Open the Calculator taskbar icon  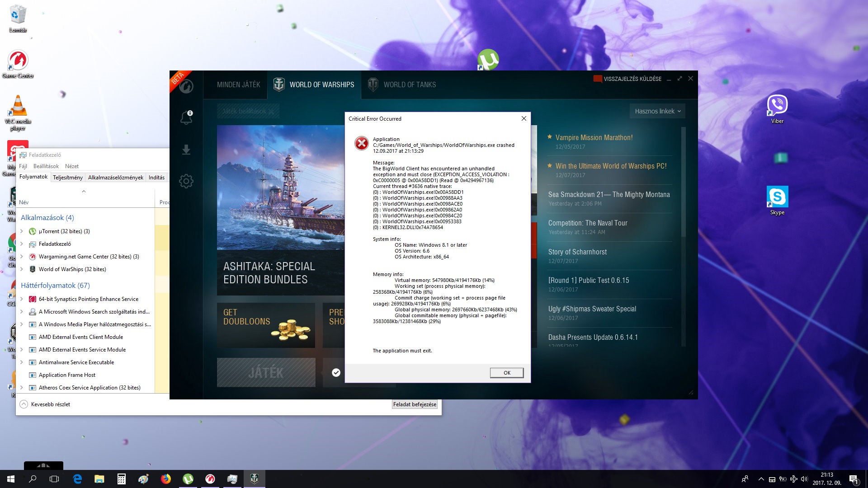(122, 479)
